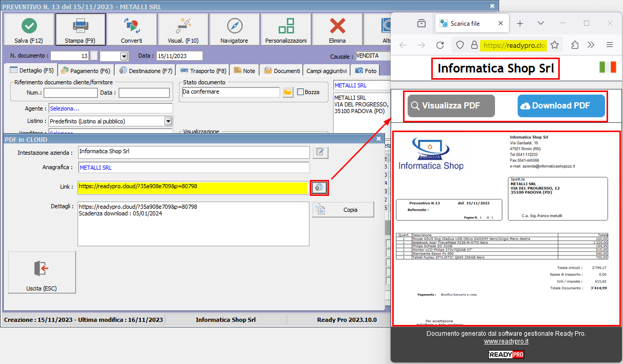Click the padlock site info icon

[x=474, y=45]
